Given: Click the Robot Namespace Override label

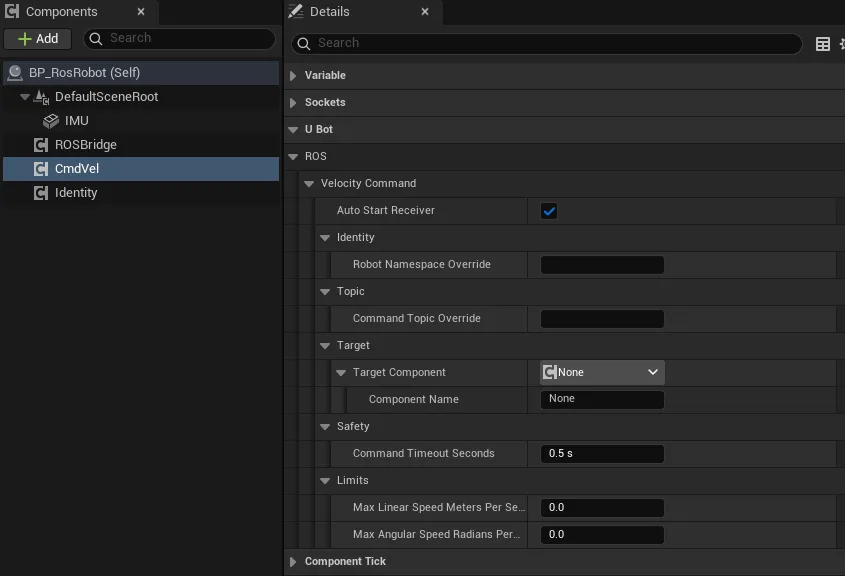Looking at the screenshot, I should click(422, 265).
